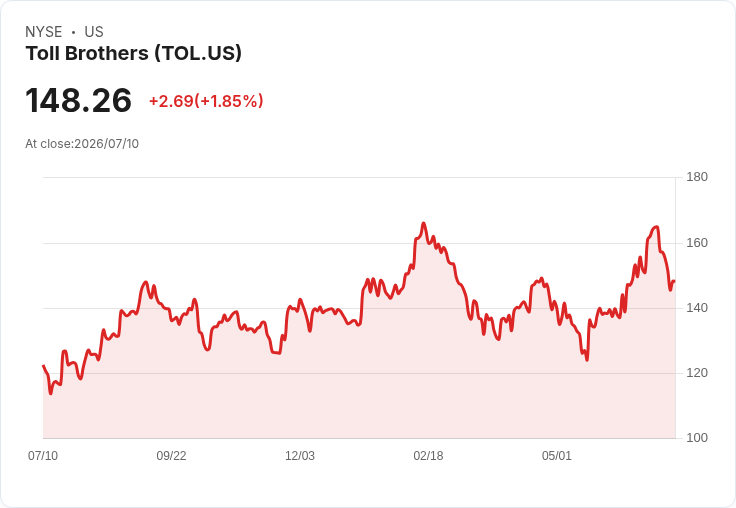Image resolution: width=736 pixels, height=508 pixels.
Task: Click the 100 price axis label
Action: click(697, 438)
